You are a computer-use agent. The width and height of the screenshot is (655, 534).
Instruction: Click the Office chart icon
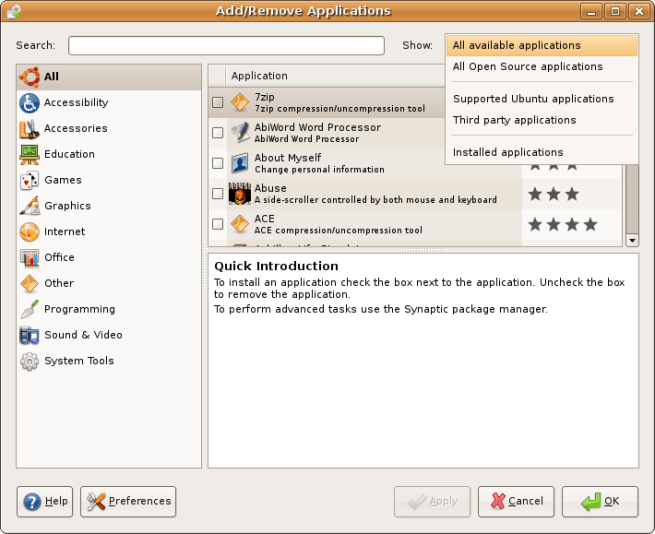coord(29,258)
